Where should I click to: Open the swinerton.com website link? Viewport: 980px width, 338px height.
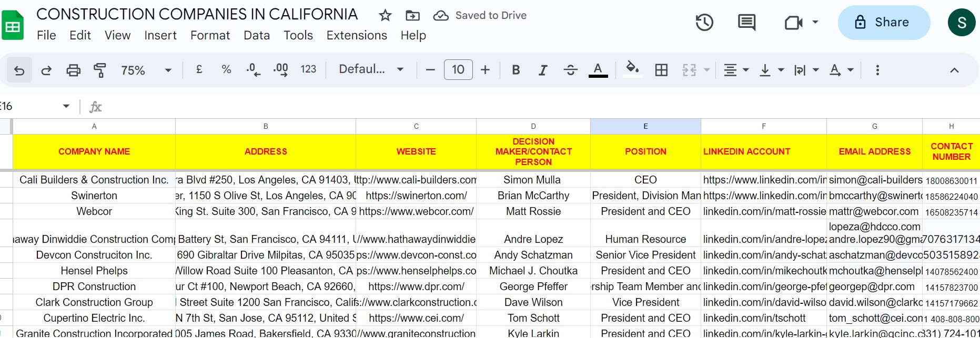[x=416, y=196]
